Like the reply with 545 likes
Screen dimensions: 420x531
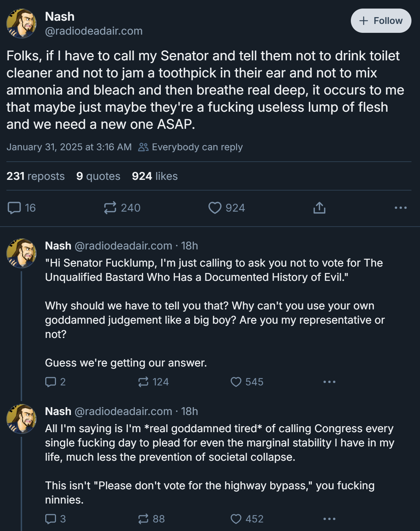(x=247, y=382)
